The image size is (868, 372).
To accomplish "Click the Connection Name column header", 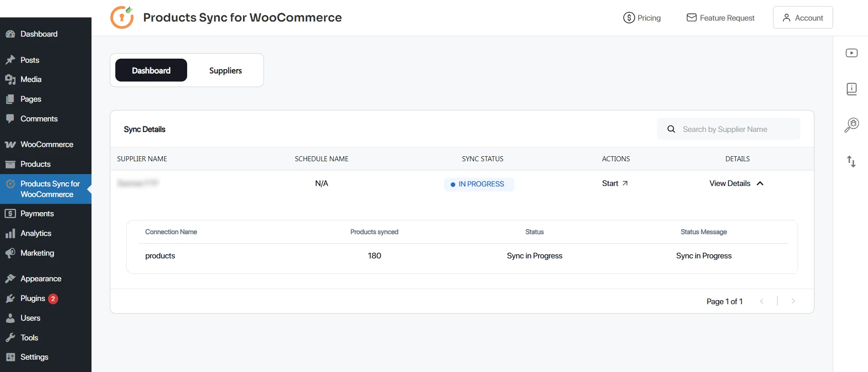I will click(x=171, y=232).
